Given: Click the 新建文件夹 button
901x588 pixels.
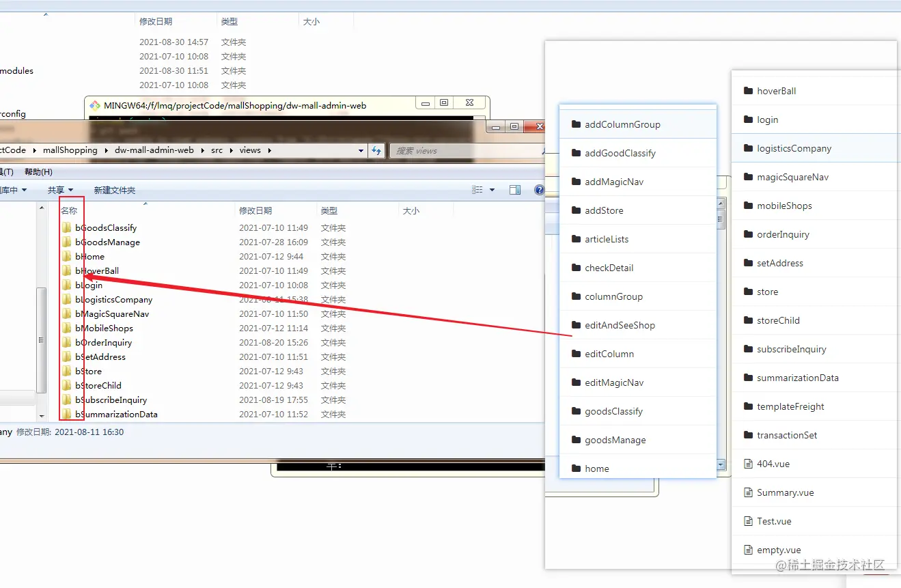Looking at the screenshot, I should pyautogui.click(x=115, y=191).
